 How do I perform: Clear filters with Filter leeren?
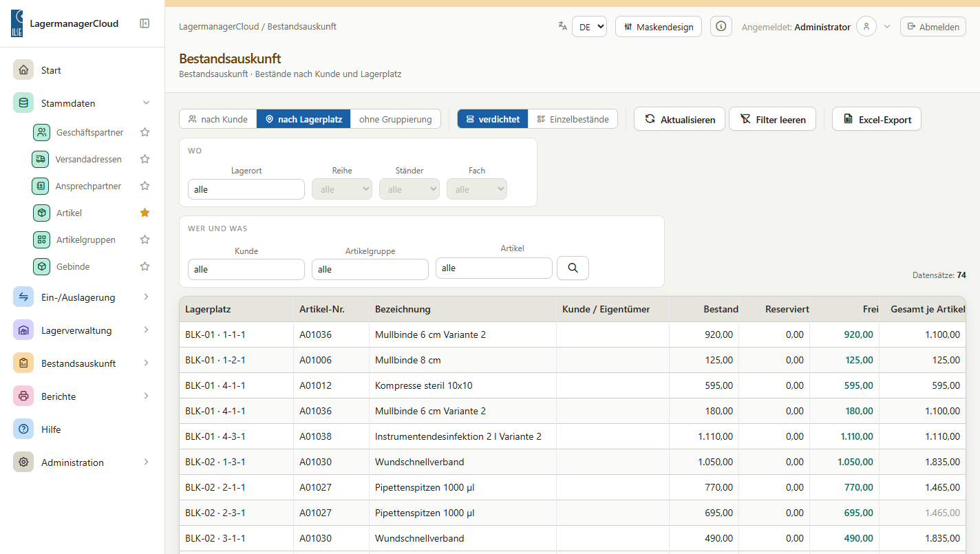click(x=772, y=119)
